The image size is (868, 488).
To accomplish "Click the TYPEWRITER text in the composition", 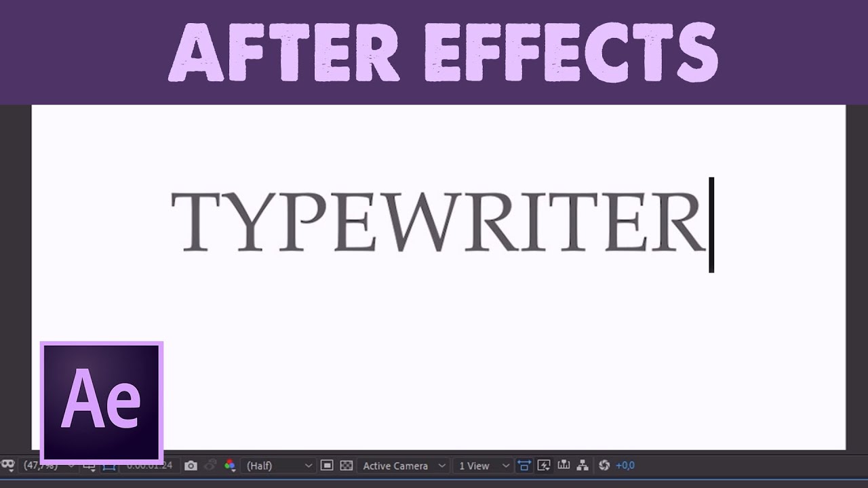I will [x=439, y=222].
